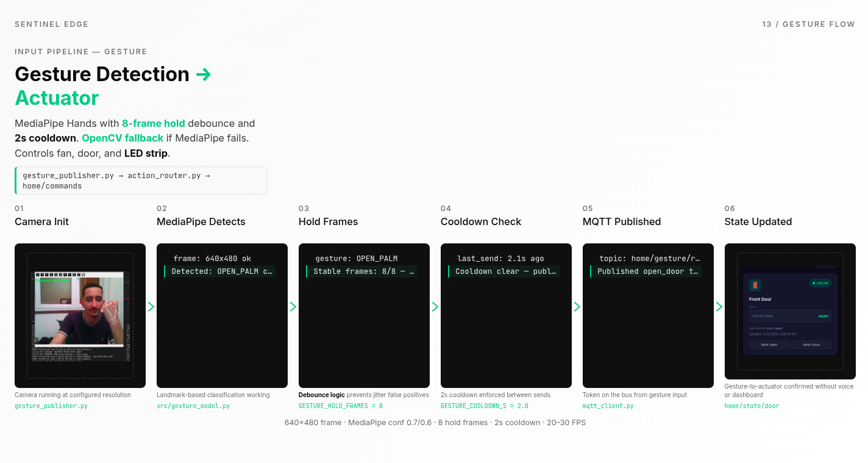The height and width of the screenshot is (463, 868).
Task: Click the '640×480 frame · MediaPipe conf' footer line
Action: click(435, 422)
